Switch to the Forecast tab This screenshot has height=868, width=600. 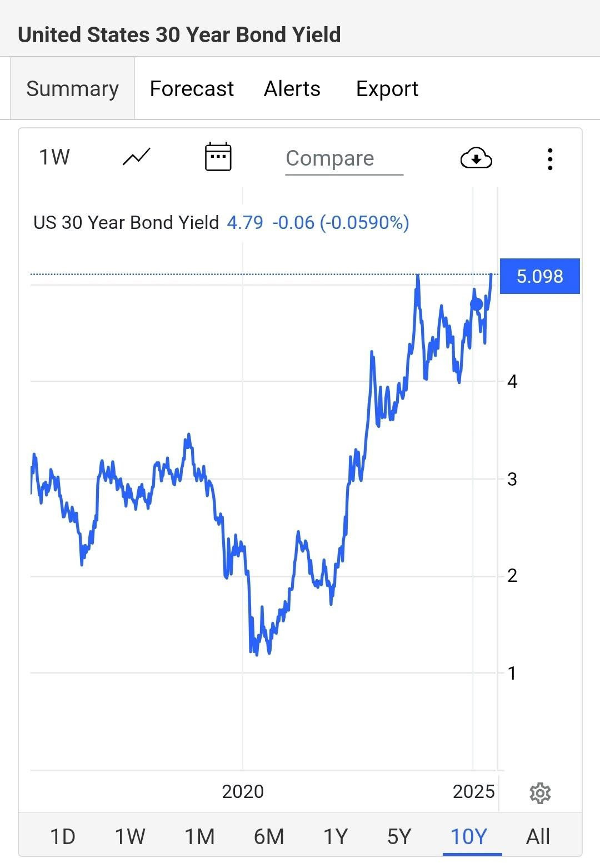192,88
